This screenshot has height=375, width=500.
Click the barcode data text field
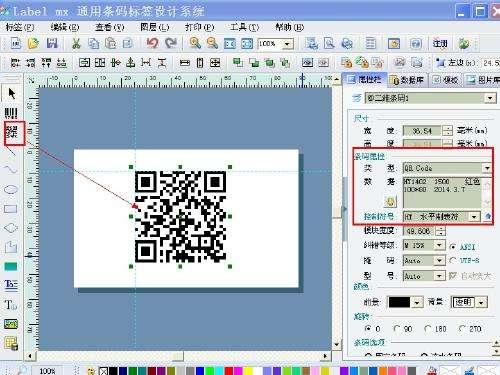point(442,192)
